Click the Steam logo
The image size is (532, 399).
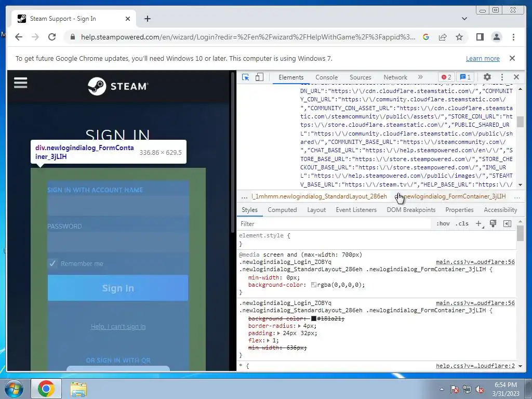point(118,86)
